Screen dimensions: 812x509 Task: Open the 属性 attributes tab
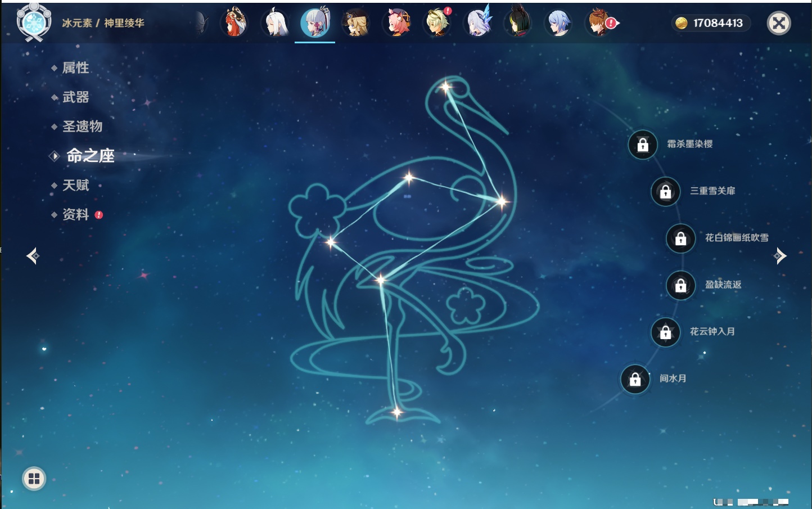tap(75, 68)
